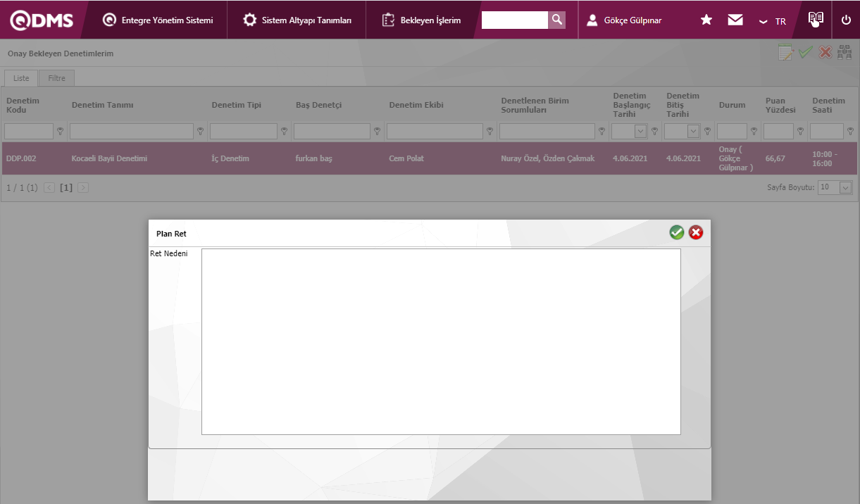Open Entegre Yönetim Sistemi menu

pyautogui.click(x=158, y=20)
